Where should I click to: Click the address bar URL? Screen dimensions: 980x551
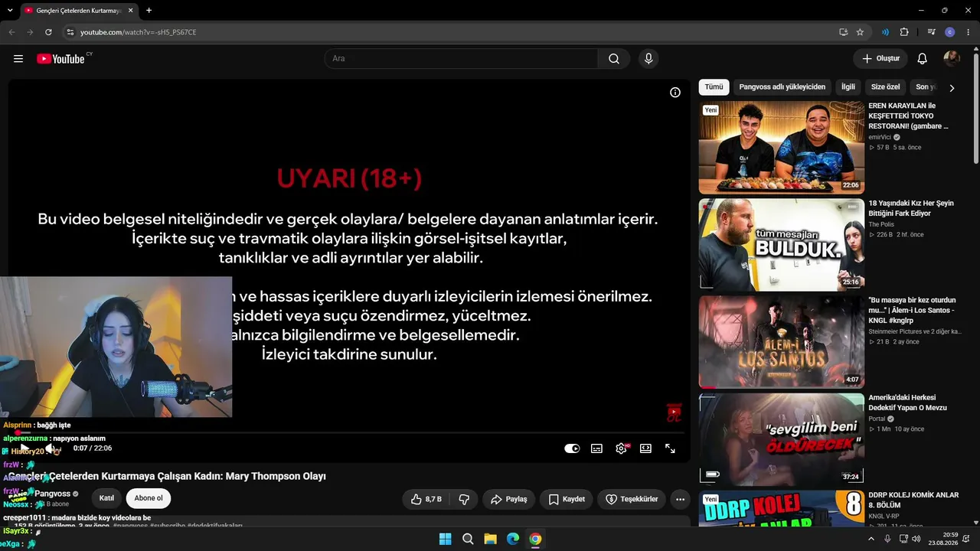coord(139,32)
